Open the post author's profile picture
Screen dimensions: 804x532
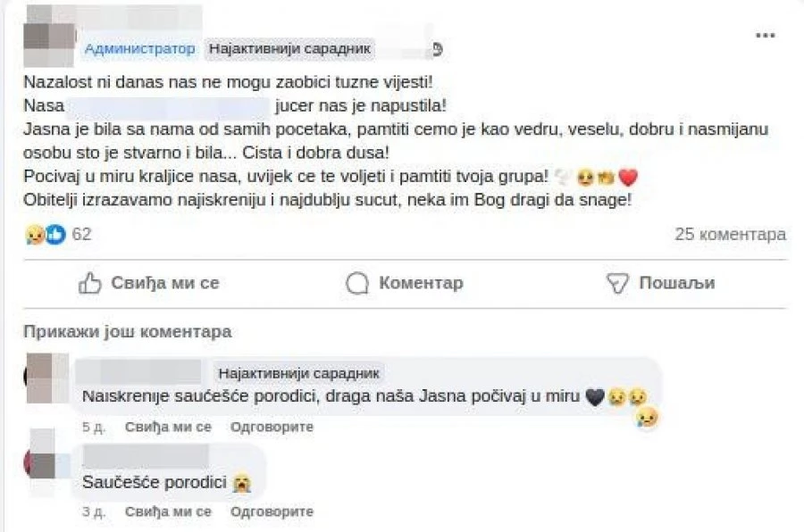[x=49, y=35]
